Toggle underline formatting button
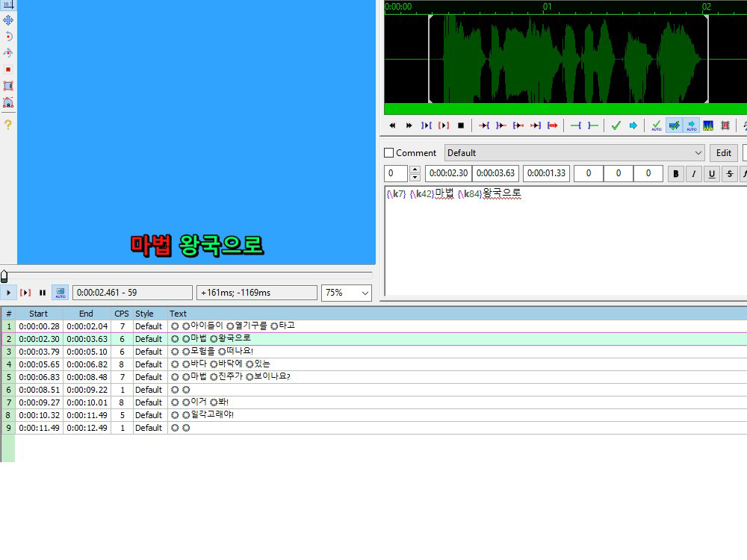 click(x=712, y=174)
